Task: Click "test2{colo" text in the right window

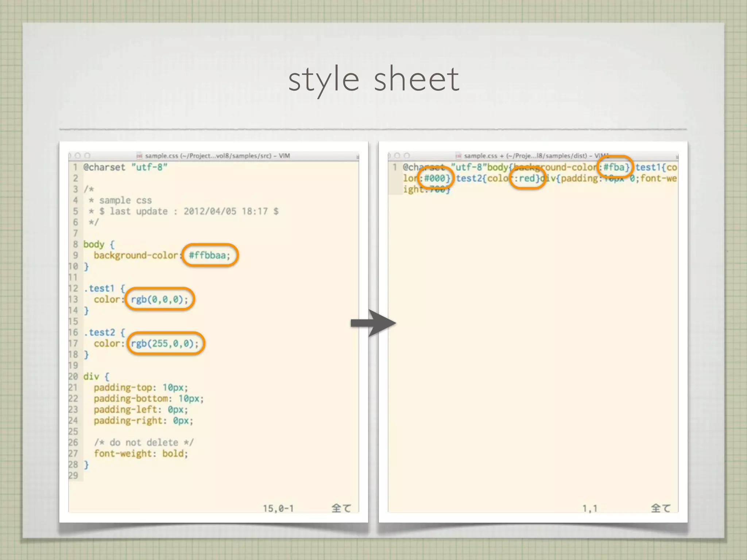Action: coord(482,178)
